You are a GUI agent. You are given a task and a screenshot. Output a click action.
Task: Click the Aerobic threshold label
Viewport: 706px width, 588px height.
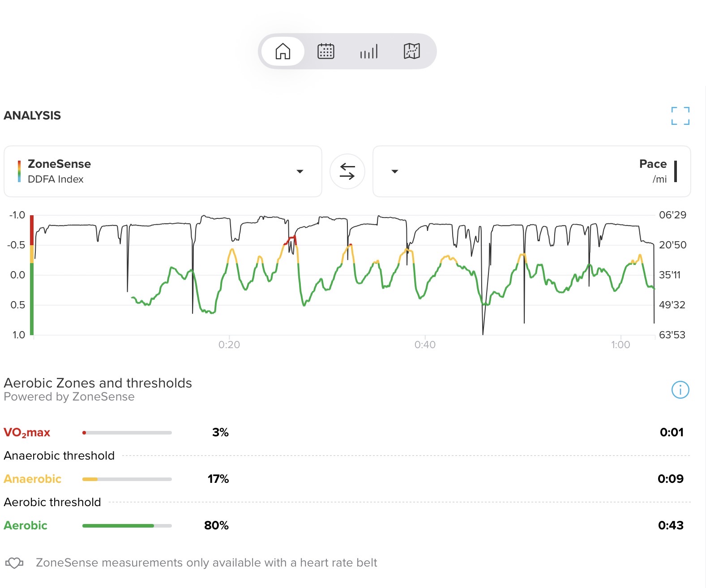point(52,502)
